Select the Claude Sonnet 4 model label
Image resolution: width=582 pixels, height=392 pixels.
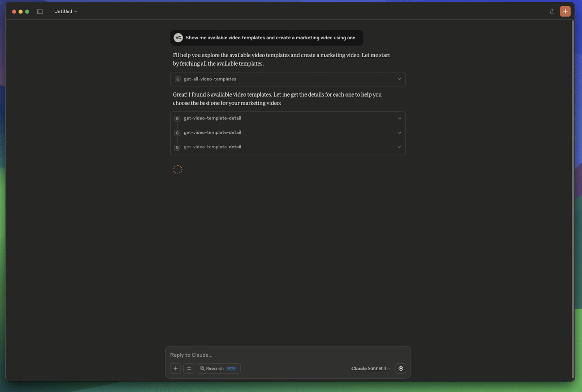tap(368, 368)
